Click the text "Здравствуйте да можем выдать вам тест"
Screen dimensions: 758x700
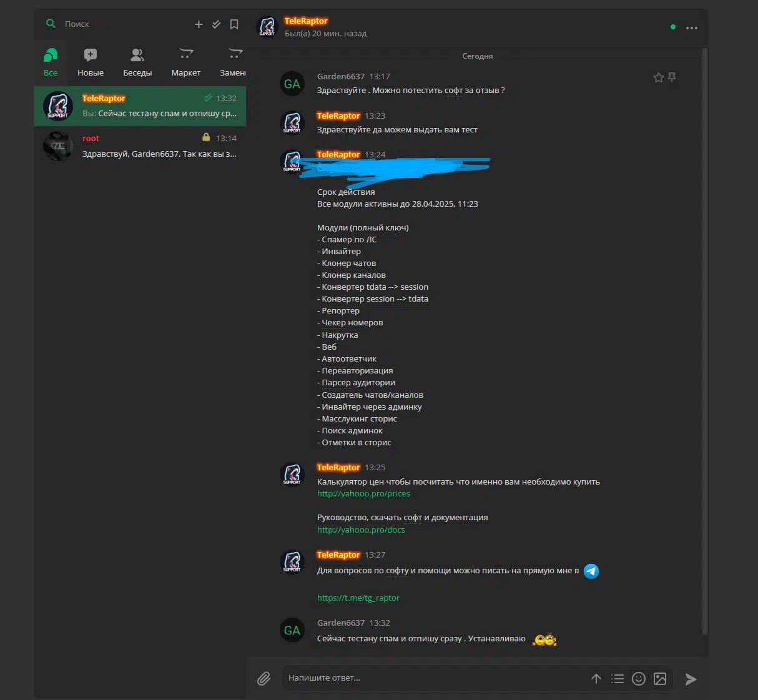tap(397, 130)
